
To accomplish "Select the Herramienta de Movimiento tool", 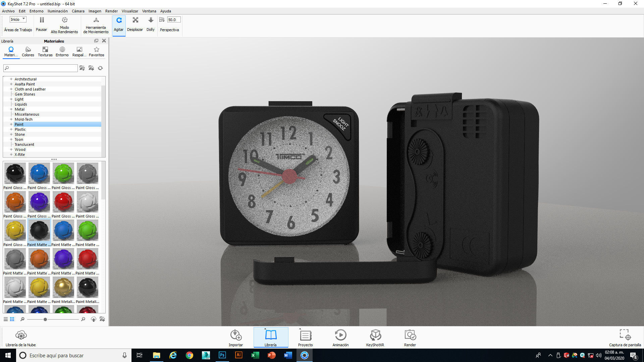I will click(96, 25).
